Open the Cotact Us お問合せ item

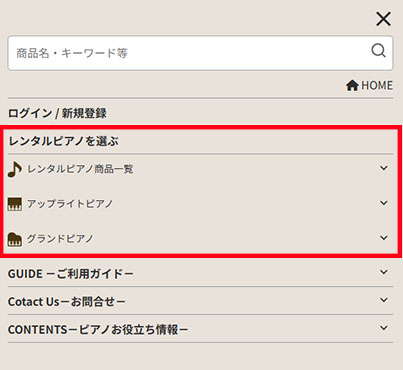coord(67,302)
